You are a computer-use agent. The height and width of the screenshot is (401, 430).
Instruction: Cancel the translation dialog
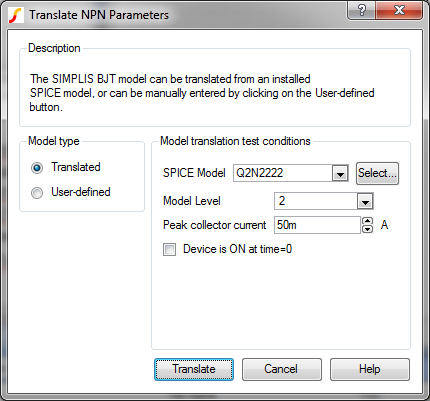click(x=282, y=369)
